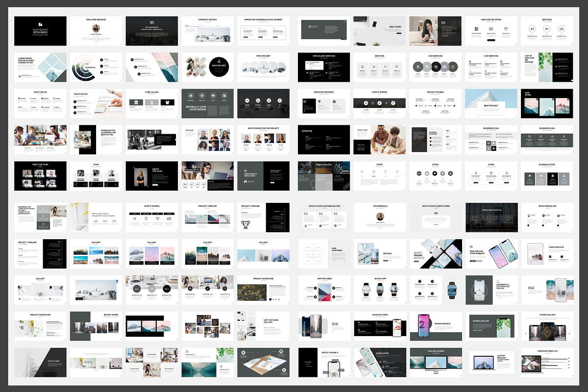Screen dimensions: 588x392
Task: Select the Hundreds of Features slide
Action: (491, 290)
